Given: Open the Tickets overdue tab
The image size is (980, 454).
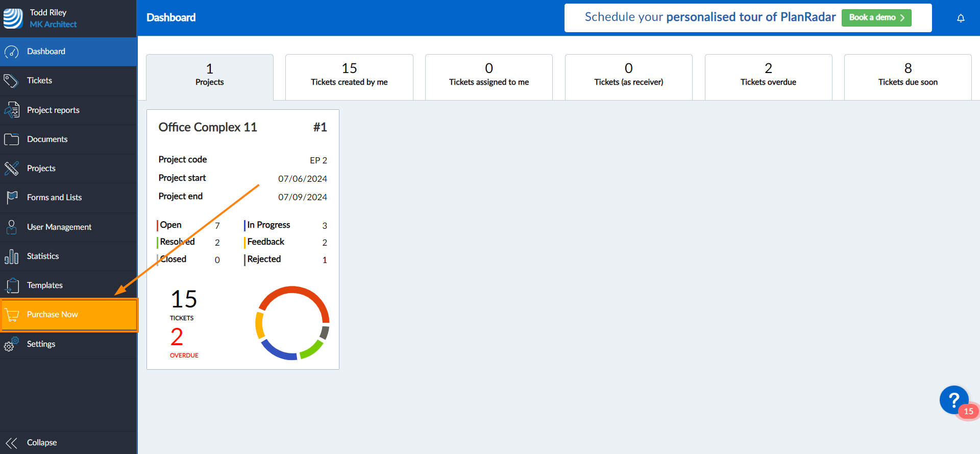Looking at the screenshot, I should (x=768, y=75).
